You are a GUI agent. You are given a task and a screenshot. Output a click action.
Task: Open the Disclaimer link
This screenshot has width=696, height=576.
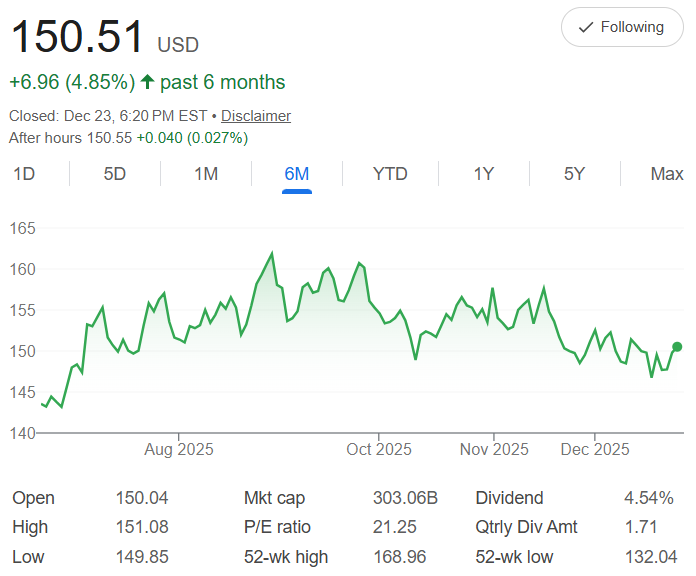pyautogui.click(x=256, y=116)
